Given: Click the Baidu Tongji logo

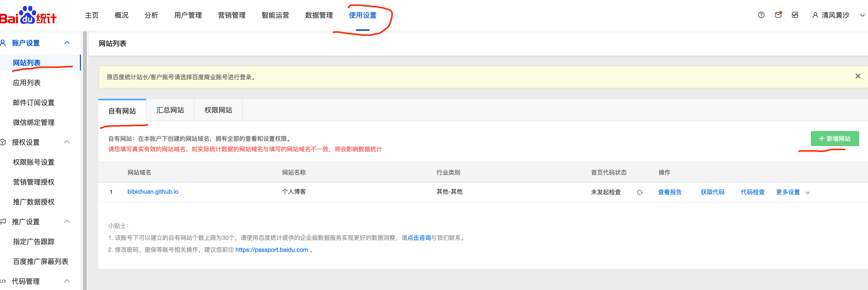Looking at the screenshot, I should click(28, 15).
